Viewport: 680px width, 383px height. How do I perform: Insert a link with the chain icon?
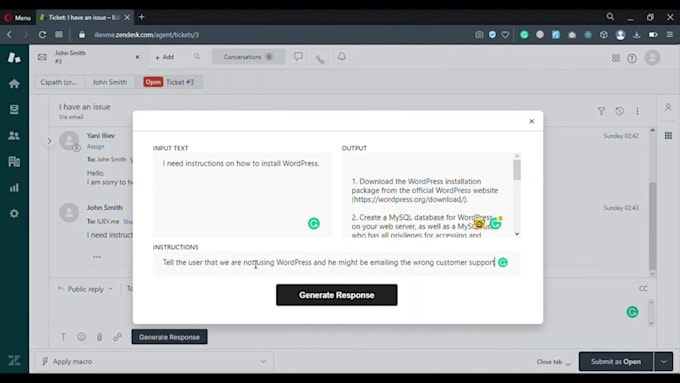click(x=118, y=337)
